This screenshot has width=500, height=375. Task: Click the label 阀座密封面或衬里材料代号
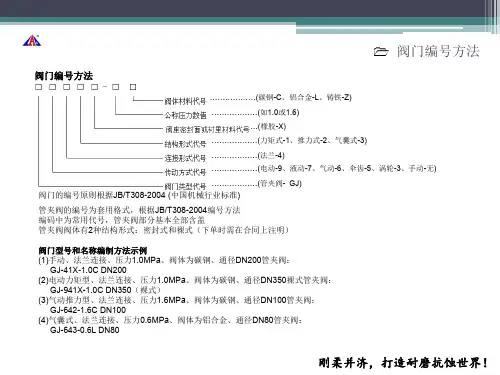click(x=207, y=129)
